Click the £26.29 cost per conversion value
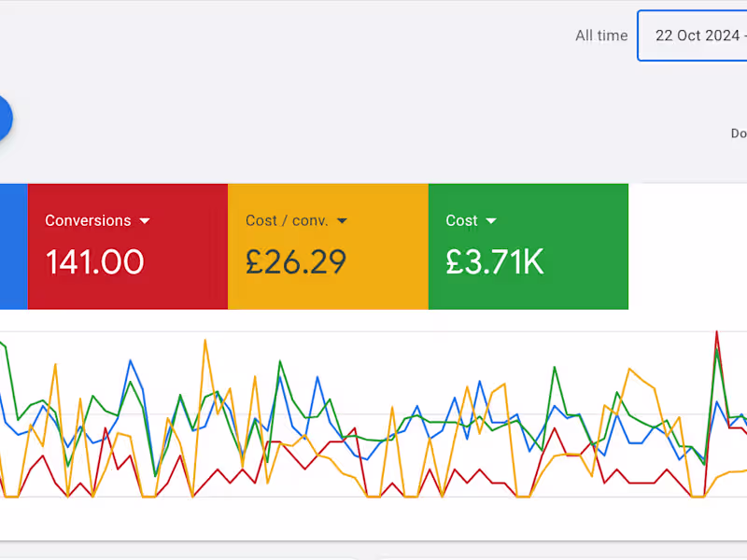Viewport: 747px width, 560px height. [296, 262]
